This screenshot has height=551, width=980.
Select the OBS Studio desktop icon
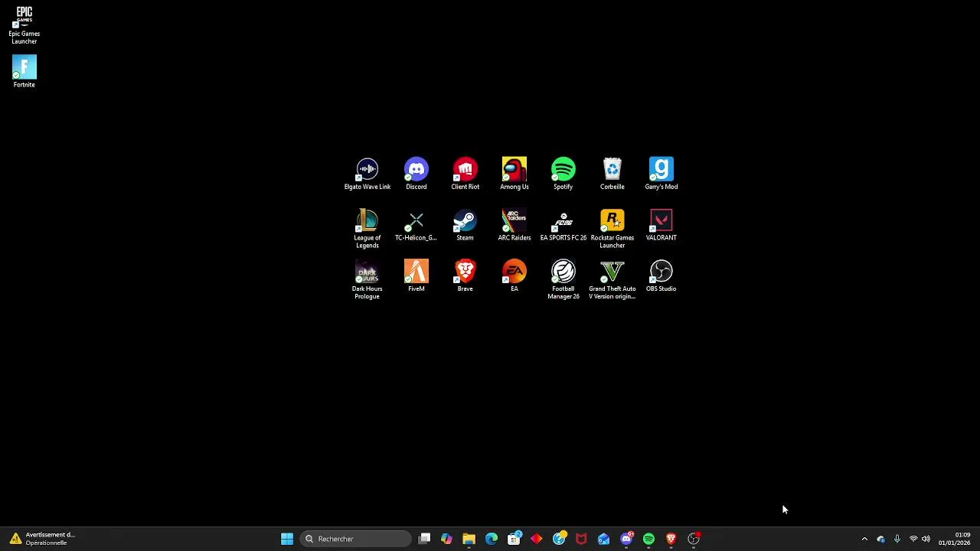(x=661, y=276)
